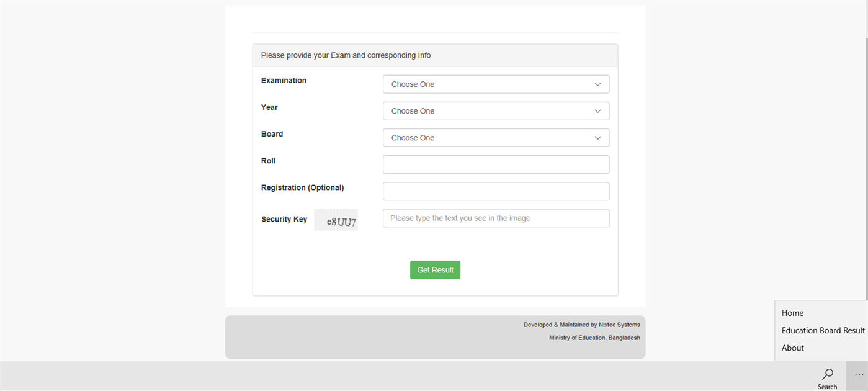Image resolution: width=868 pixels, height=391 pixels.
Task: Click the Security Key label
Action: (x=284, y=219)
